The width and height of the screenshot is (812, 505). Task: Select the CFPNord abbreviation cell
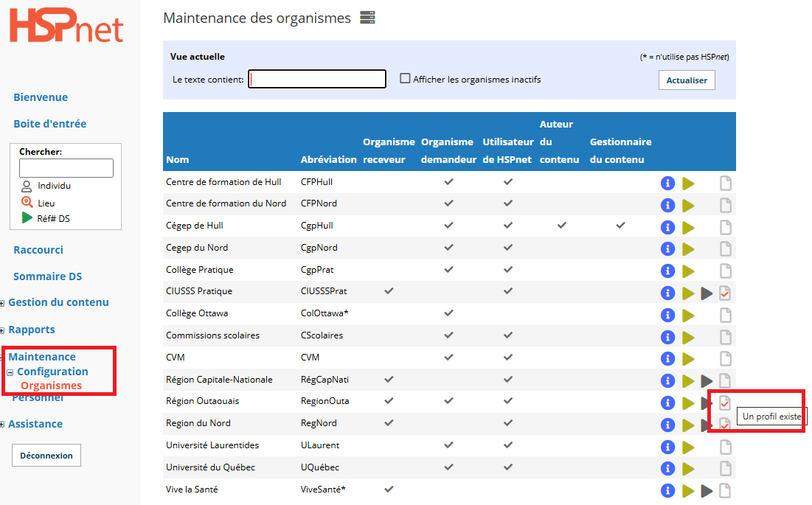pyautogui.click(x=319, y=203)
